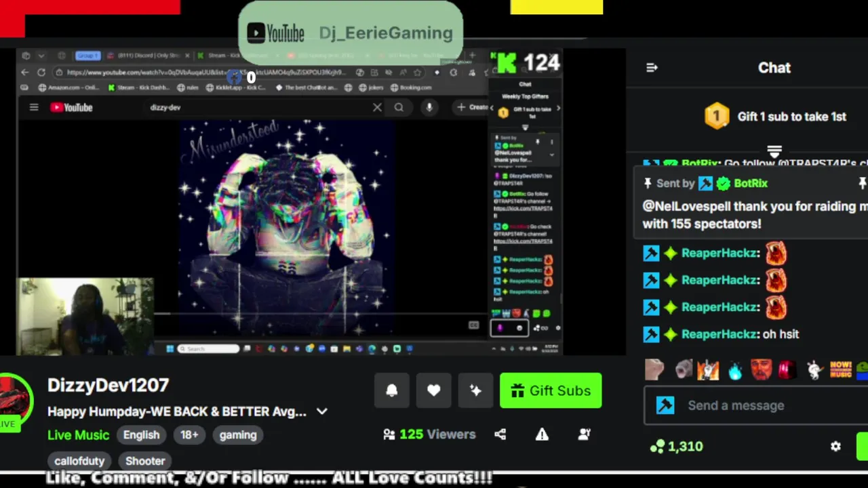
Task: Click inner browser back arrow
Action: coord(25,72)
